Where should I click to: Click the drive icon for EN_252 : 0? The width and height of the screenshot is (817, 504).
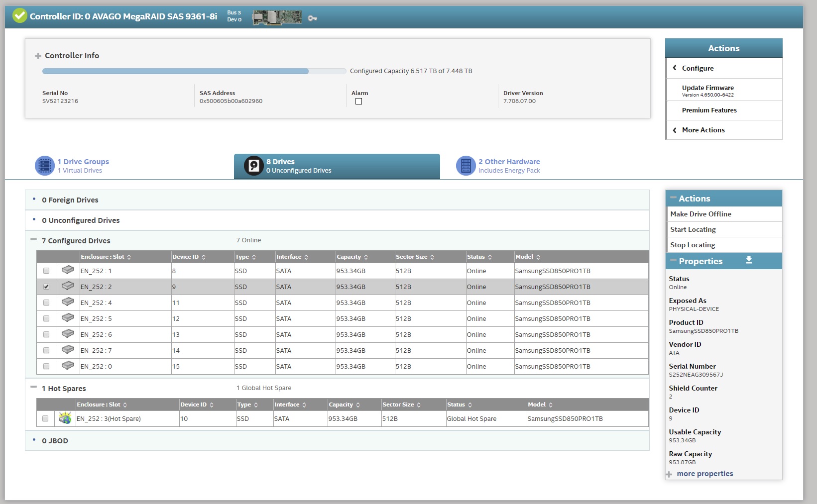pyautogui.click(x=68, y=366)
